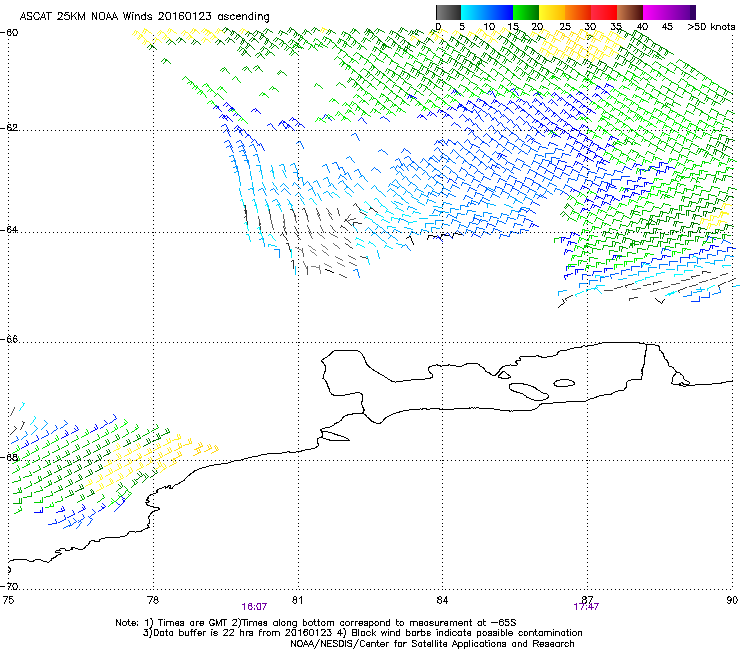
Task: Click the '-62' latitude axis label
Action: pyautogui.click(x=10, y=127)
